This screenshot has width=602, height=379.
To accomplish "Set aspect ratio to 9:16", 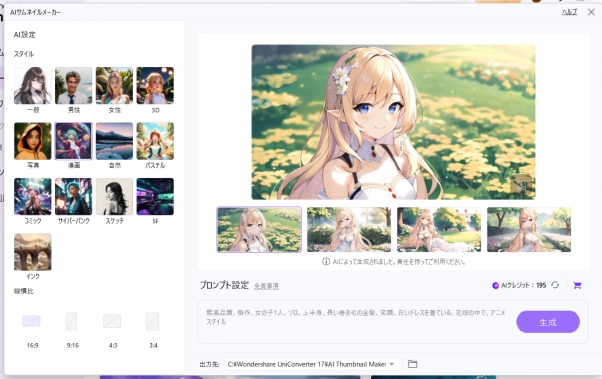I will [71, 321].
